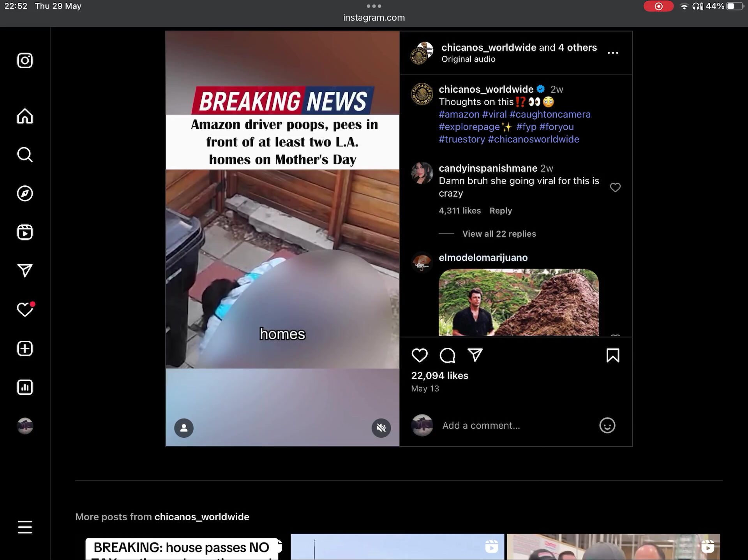Viewport: 748px width, 560px height.
Task: Like the post with heart icon
Action: pyautogui.click(x=420, y=355)
